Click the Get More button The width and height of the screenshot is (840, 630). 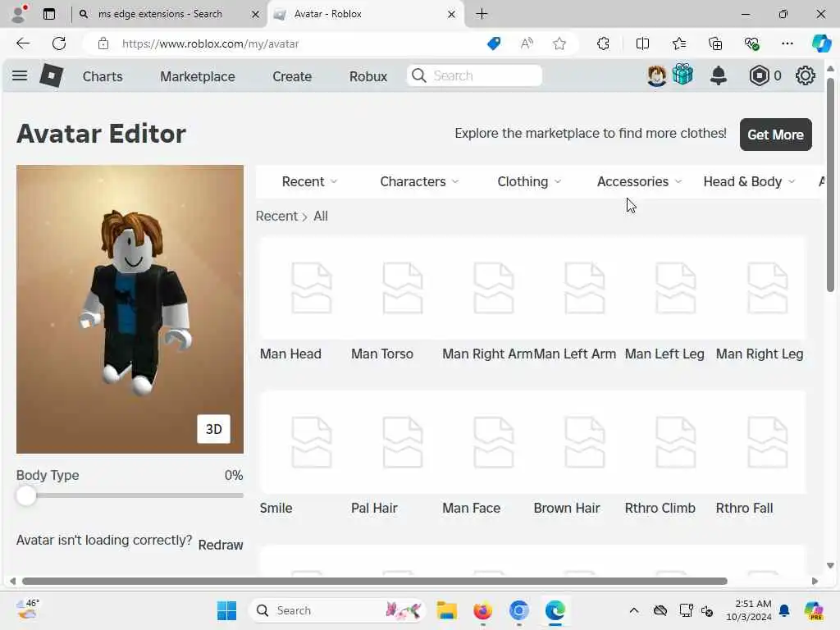(775, 135)
